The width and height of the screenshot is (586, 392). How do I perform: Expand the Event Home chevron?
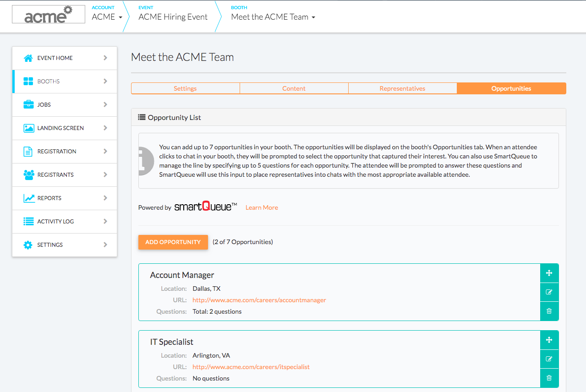click(105, 58)
